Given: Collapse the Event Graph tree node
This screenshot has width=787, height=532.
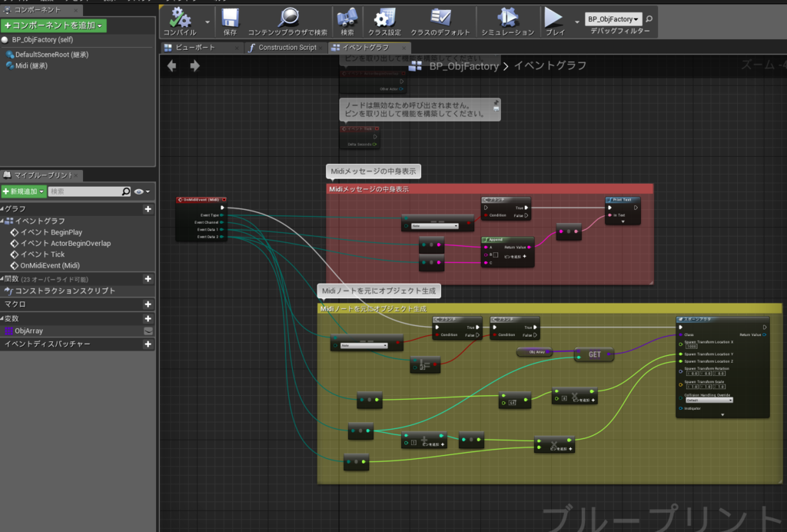Looking at the screenshot, I should 2,221.
